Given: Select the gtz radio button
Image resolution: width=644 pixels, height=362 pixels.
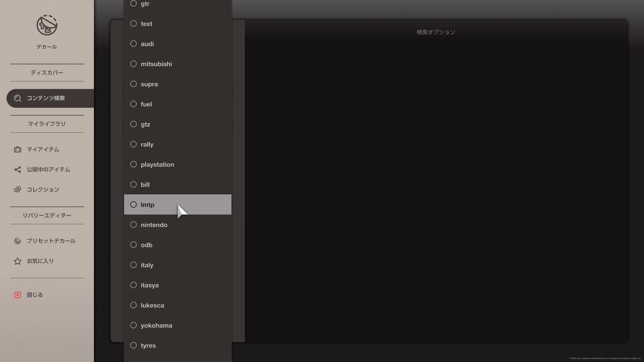Looking at the screenshot, I should (134, 124).
